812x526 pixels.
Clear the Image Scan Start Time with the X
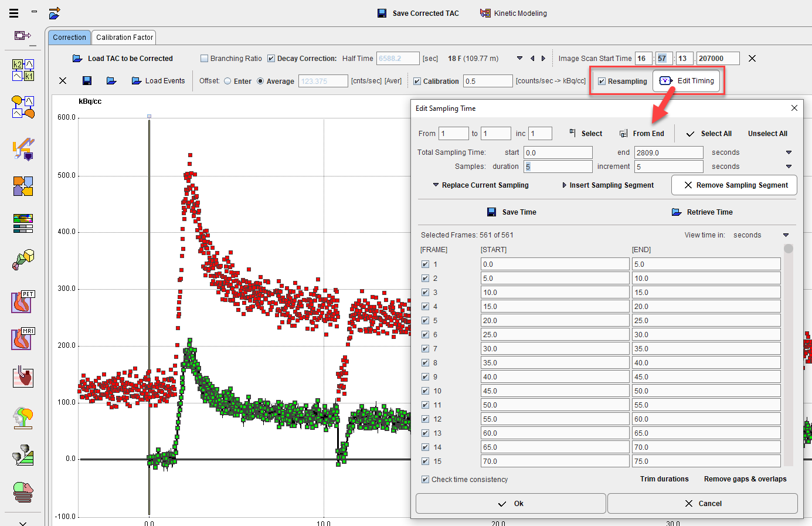pos(752,59)
